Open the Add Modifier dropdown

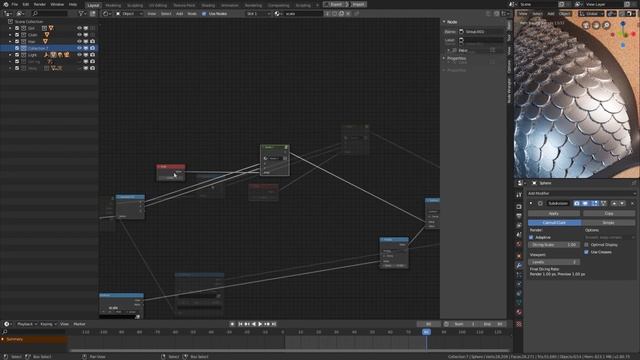coord(581,193)
